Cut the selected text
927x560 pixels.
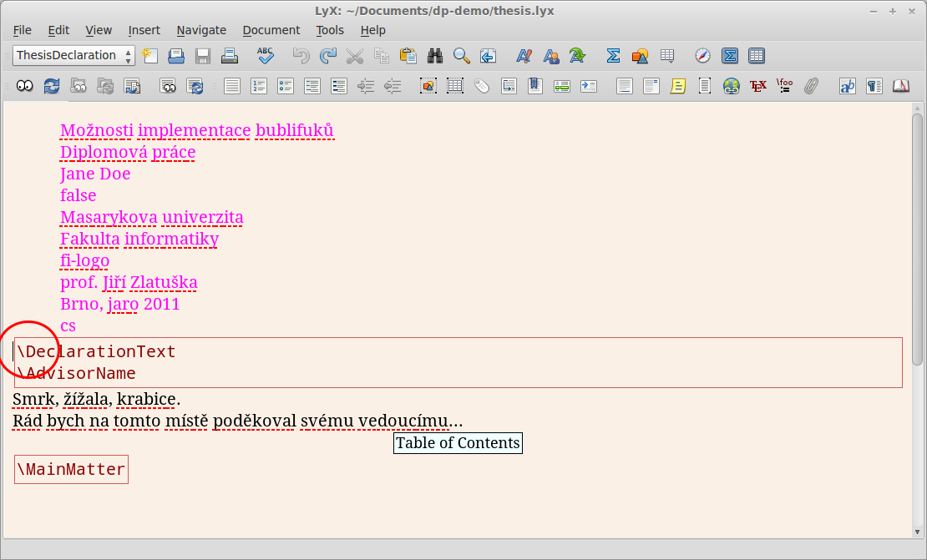(355, 56)
